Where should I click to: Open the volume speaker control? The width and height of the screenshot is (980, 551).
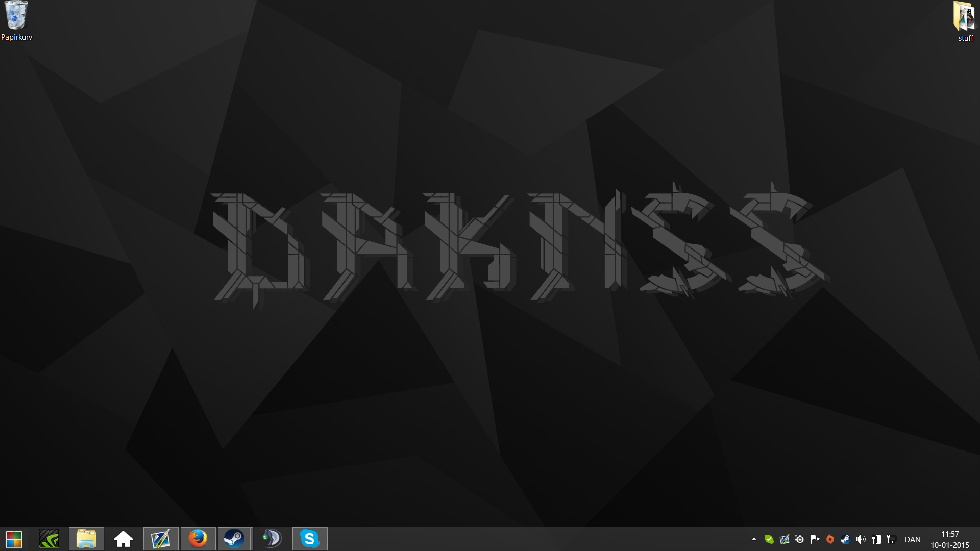[861, 539]
